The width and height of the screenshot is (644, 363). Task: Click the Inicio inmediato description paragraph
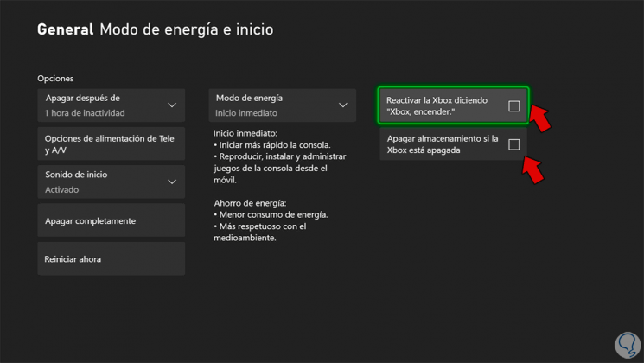(279, 156)
